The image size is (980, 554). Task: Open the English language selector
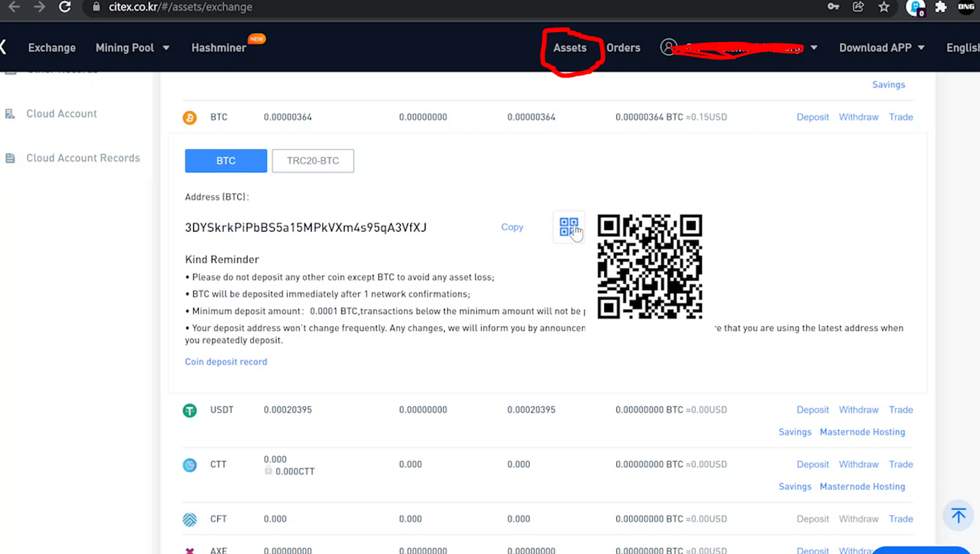click(x=962, y=48)
